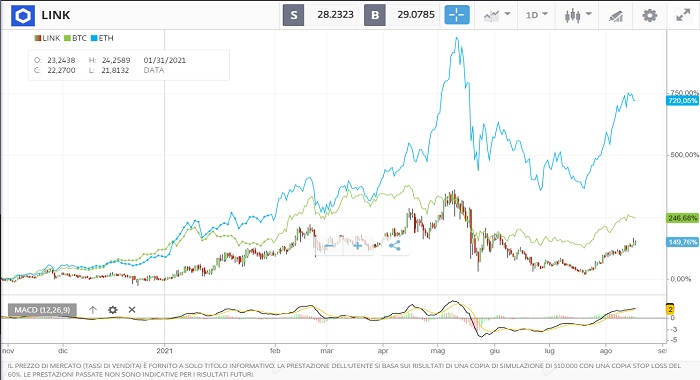This screenshot has width=700, height=380.
Task: Click the share chart icon
Action: point(395,246)
